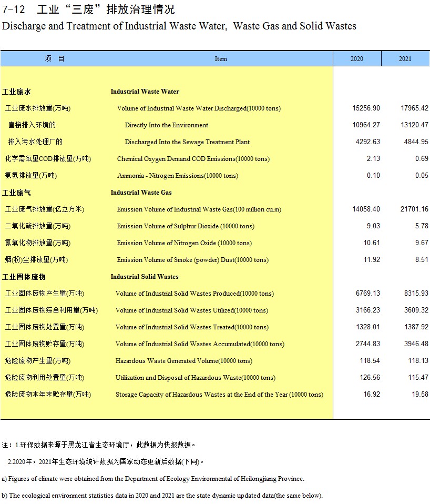Select cell value 4292.63
The height and width of the screenshot is (504, 430).
[x=367, y=142]
